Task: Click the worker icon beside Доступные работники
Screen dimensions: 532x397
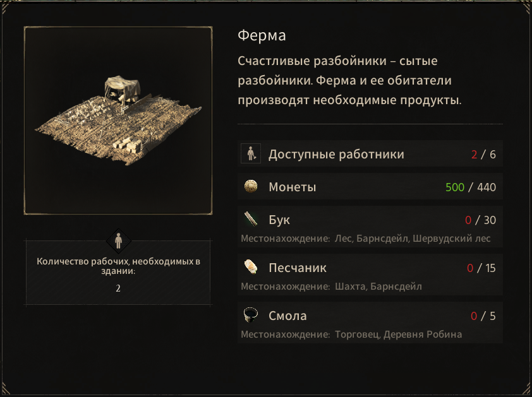Action: point(251,153)
